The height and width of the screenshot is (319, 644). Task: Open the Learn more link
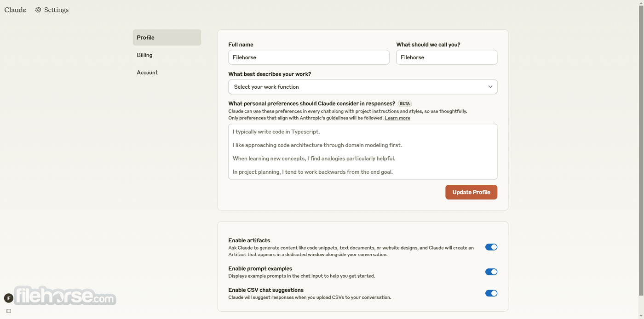pos(397,118)
